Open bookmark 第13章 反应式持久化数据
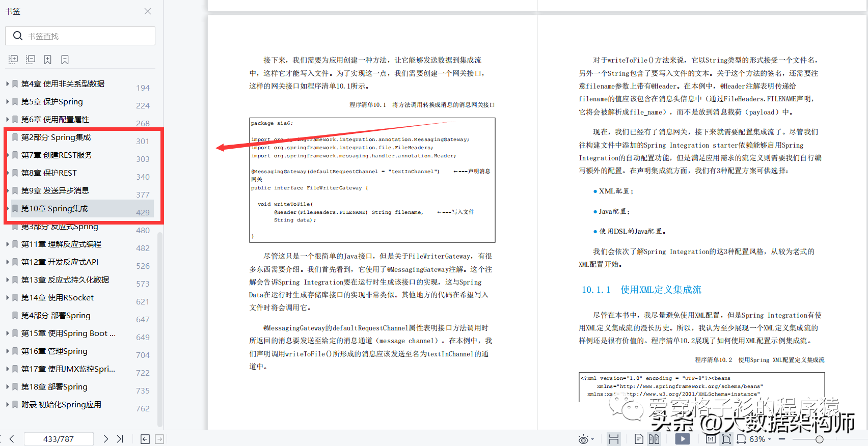This screenshot has width=868, height=446. coord(65,280)
